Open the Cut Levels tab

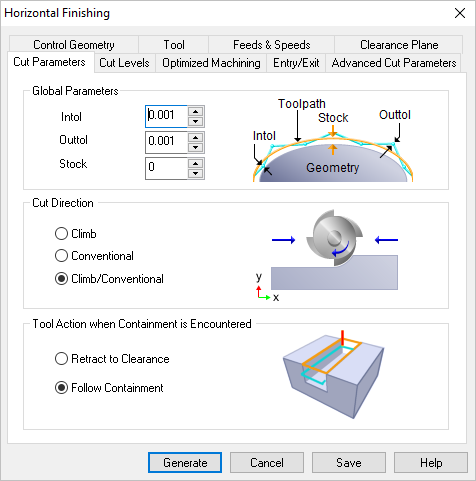coord(124,63)
